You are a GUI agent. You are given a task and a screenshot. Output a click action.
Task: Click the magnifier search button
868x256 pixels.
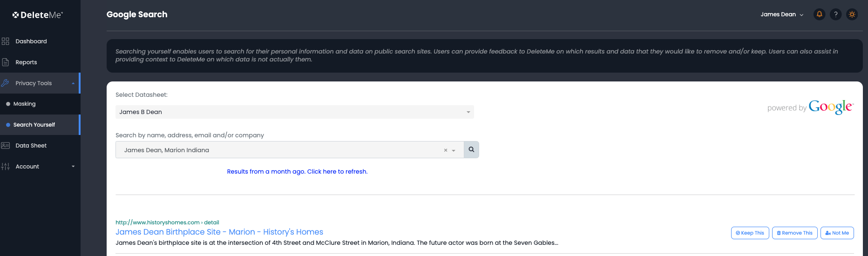[x=471, y=149]
